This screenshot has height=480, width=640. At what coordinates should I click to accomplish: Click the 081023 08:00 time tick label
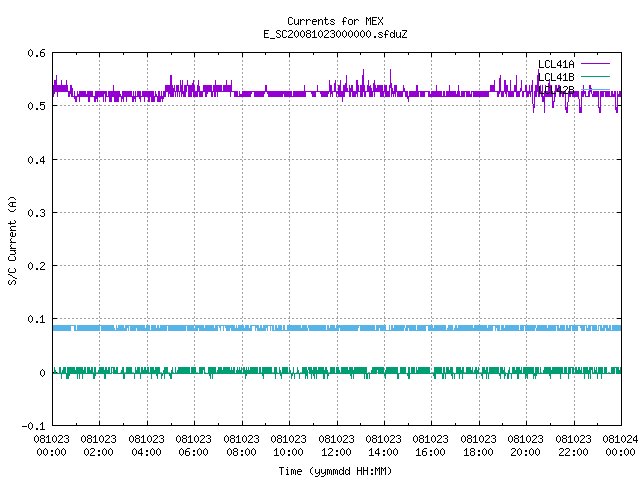241,446
